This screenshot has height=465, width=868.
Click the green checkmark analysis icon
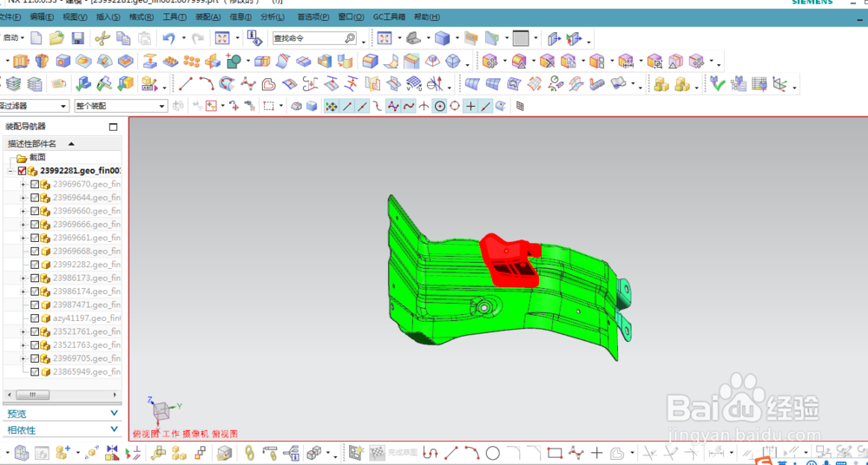click(718, 83)
